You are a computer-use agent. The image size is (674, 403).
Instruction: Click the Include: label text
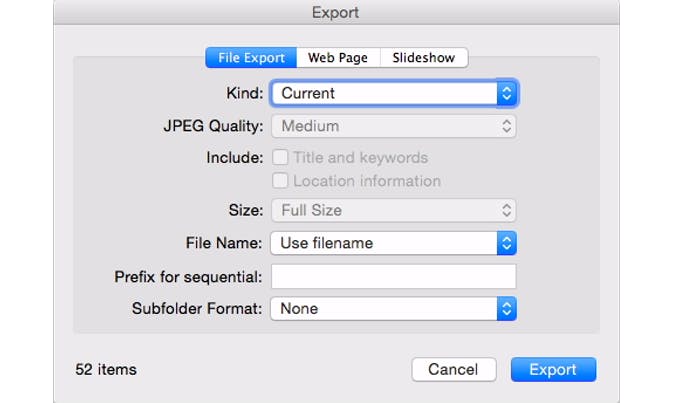click(x=234, y=158)
